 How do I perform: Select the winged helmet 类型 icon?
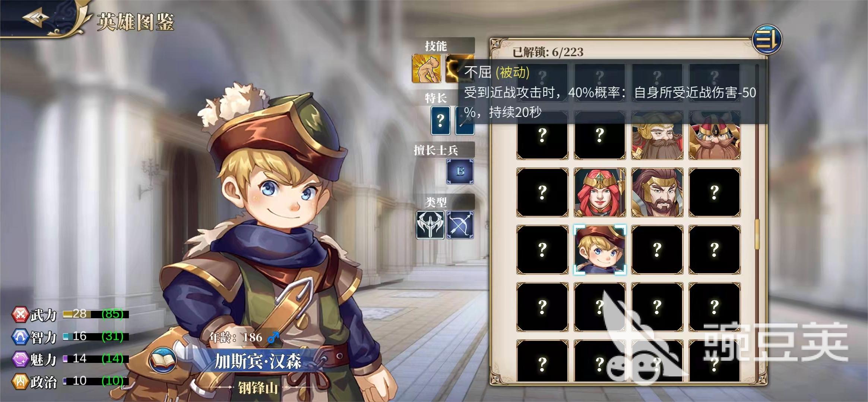tap(430, 225)
